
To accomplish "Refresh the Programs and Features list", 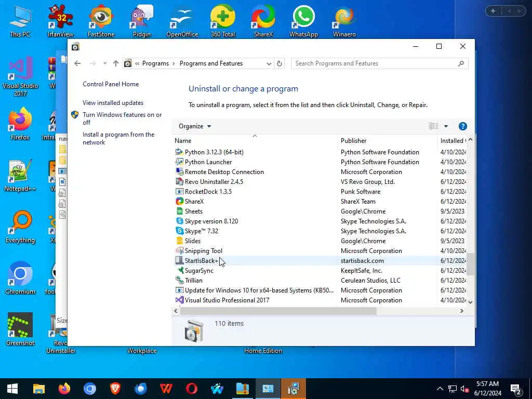I will [x=279, y=63].
